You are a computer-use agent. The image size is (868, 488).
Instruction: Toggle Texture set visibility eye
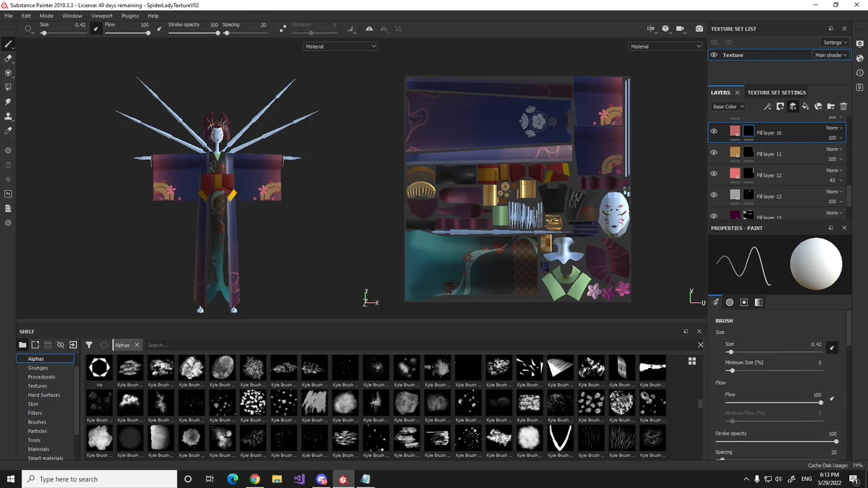[x=714, y=55]
